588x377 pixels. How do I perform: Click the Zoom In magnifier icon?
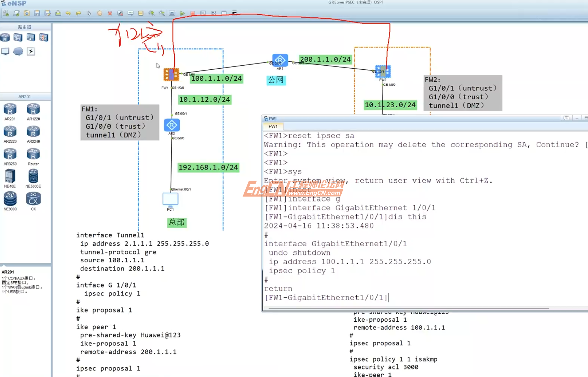click(151, 13)
